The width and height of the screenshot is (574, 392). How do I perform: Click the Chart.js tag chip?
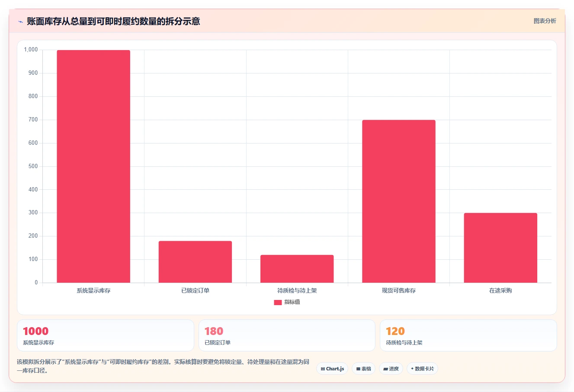332,369
